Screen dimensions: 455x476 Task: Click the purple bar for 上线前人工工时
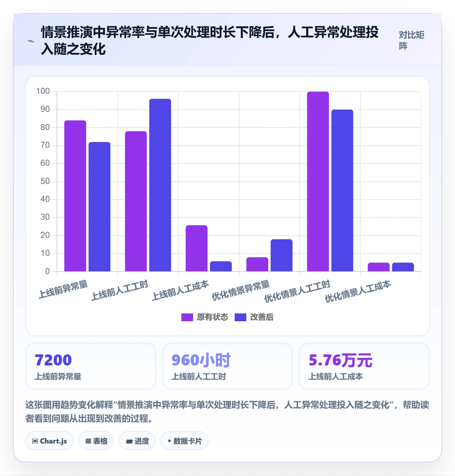click(x=136, y=201)
